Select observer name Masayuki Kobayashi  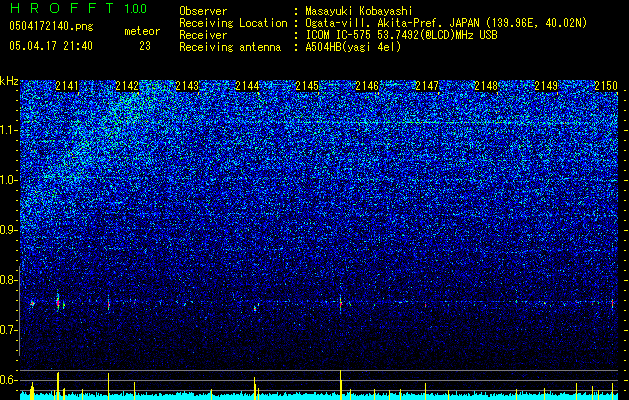tap(359, 11)
